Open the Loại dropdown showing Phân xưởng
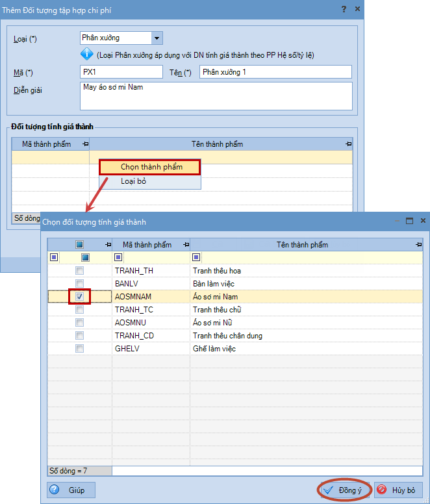 click(156, 38)
